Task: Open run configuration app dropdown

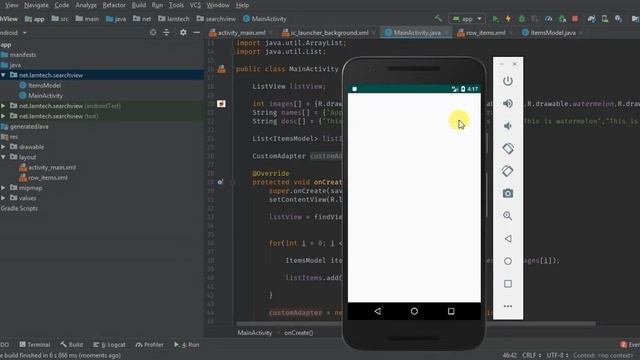Action: [x=467, y=19]
